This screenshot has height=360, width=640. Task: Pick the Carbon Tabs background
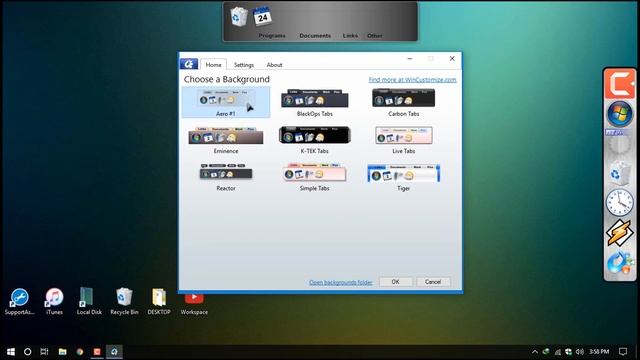click(403, 102)
